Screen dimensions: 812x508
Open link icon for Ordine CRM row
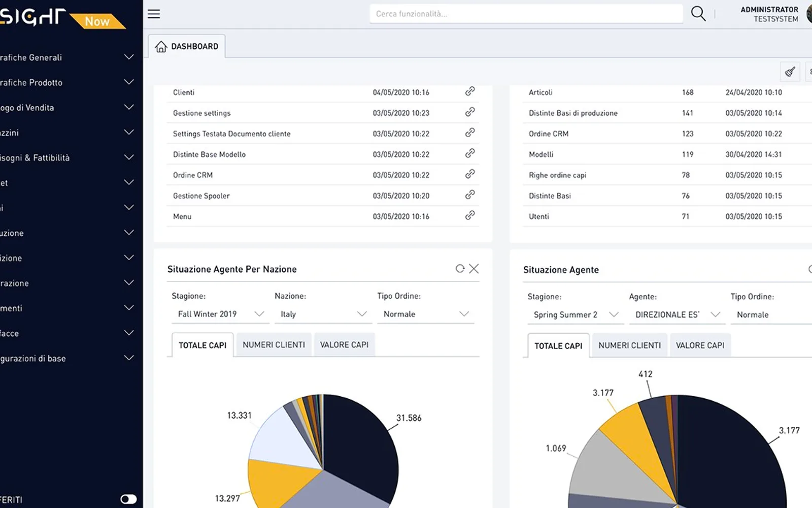point(470,174)
